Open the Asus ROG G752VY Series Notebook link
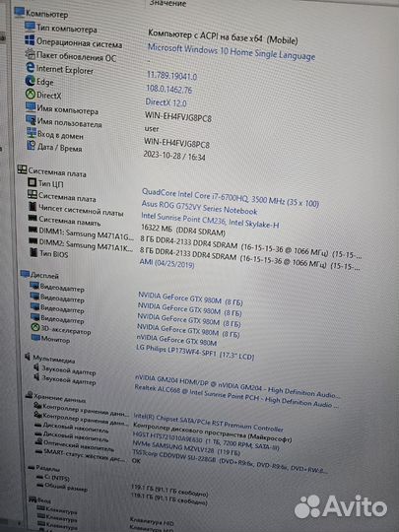The height and width of the screenshot is (532, 399). [199, 207]
